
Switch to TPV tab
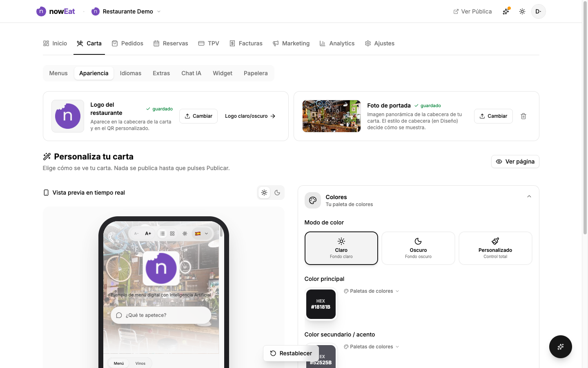click(x=209, y=43)
